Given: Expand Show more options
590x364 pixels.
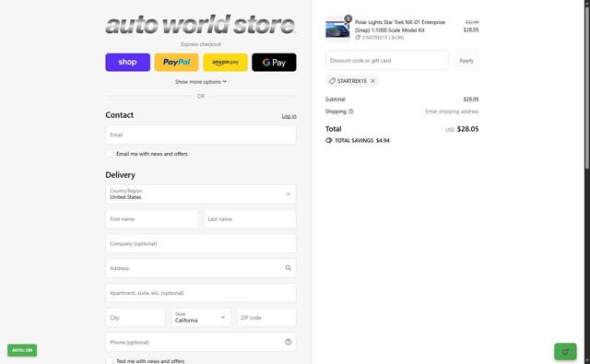Looking at the screenshot, I should click(x=201, y=82).
